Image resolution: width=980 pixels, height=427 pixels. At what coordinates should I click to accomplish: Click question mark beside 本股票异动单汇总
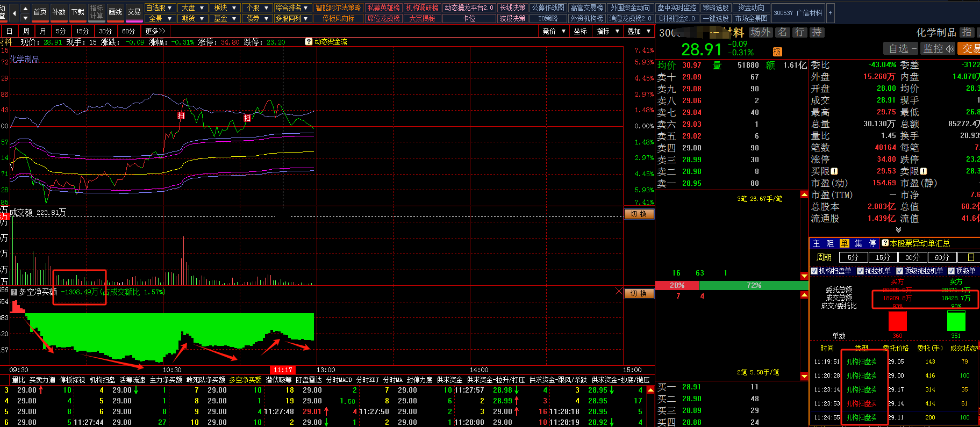(885, 243)
